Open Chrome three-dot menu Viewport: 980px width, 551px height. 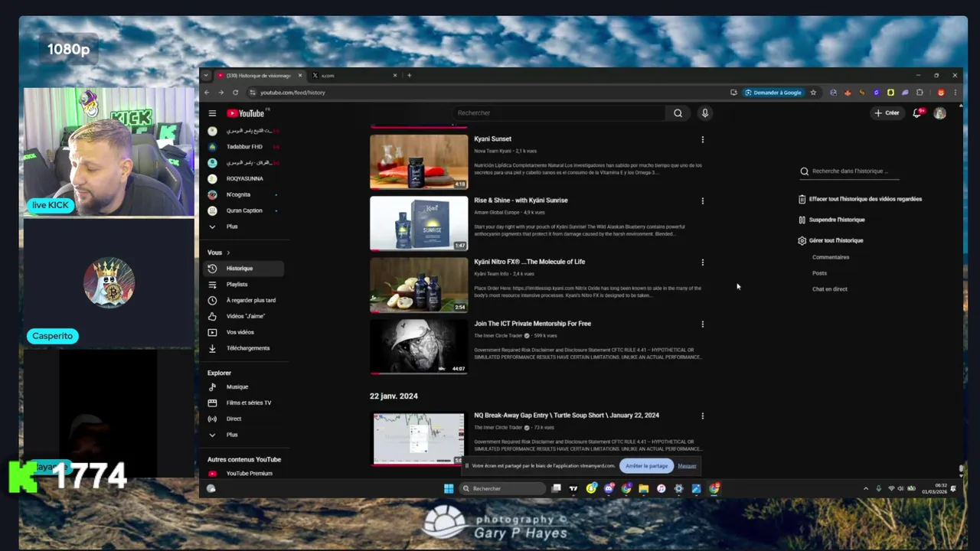955,93
